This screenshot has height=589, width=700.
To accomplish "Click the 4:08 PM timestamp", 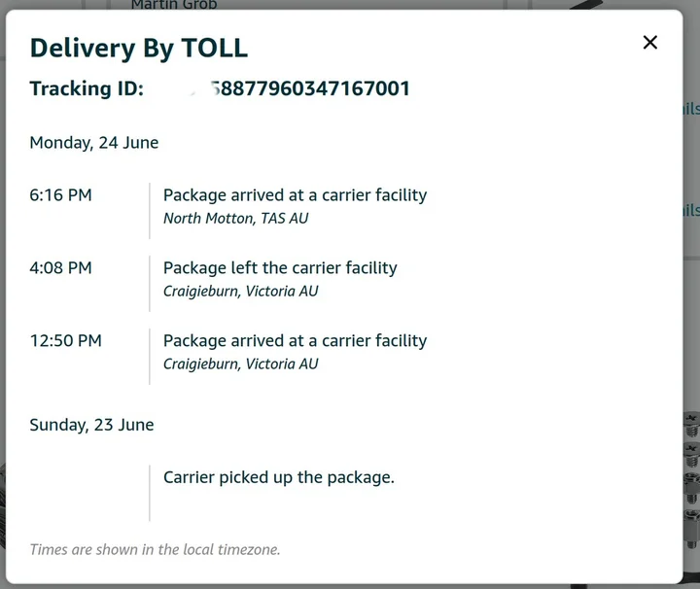I will tap(60, 268).
